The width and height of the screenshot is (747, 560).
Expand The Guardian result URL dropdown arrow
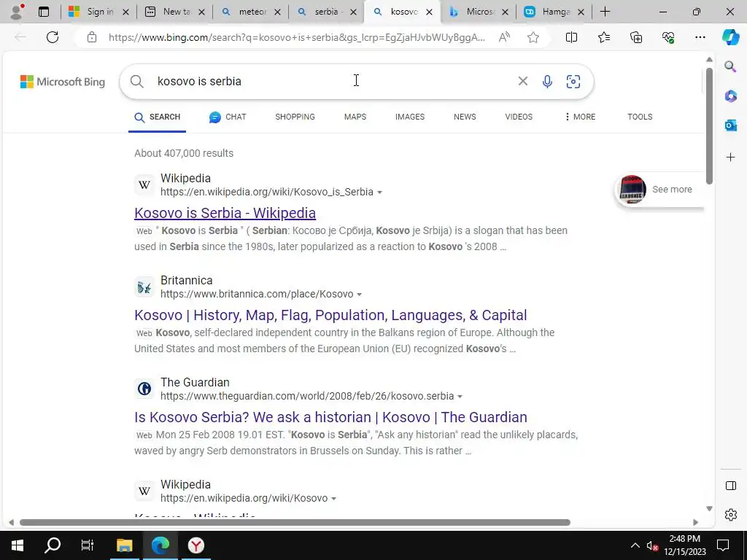(x=460, y=396)
